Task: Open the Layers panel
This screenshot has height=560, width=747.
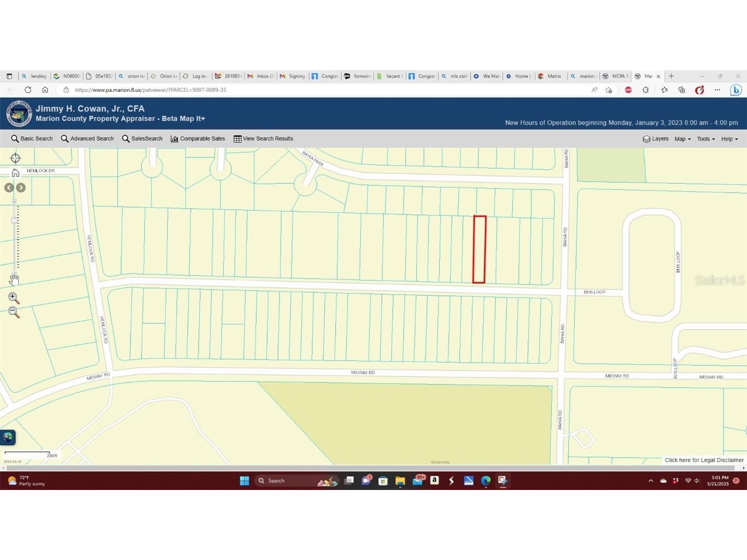Action: tap(655, 139)
